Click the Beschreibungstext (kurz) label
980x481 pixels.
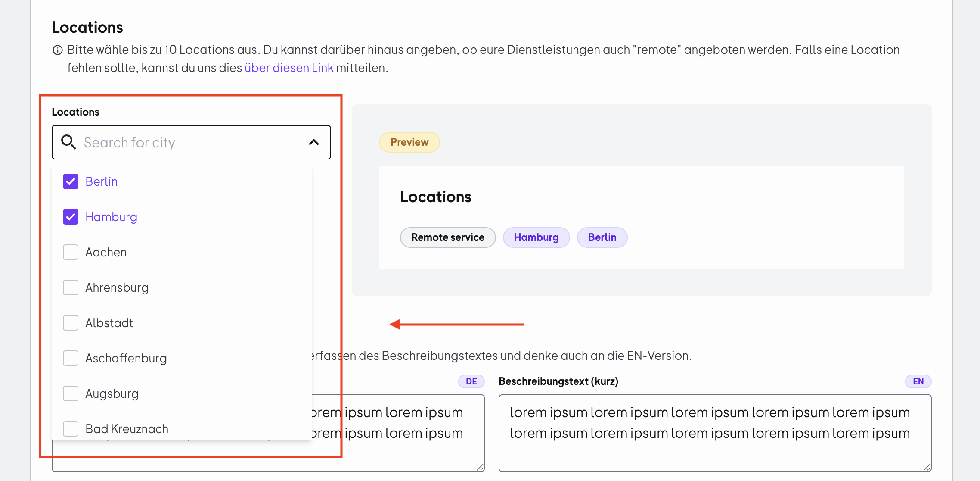tap(558, 381)
